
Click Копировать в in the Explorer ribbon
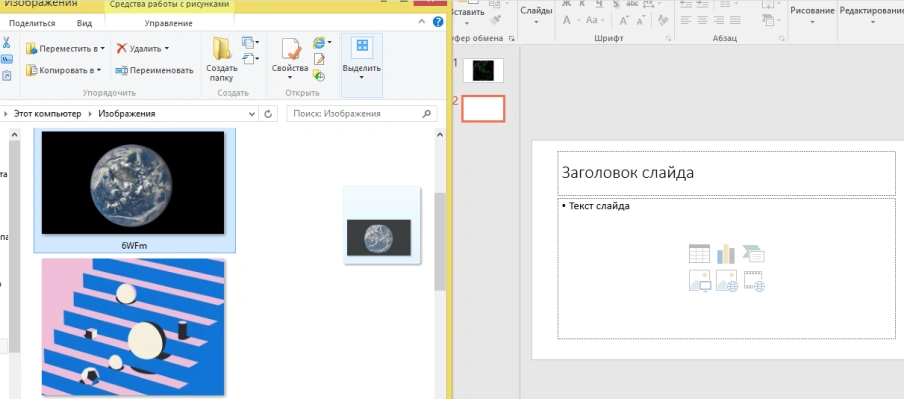63,70
